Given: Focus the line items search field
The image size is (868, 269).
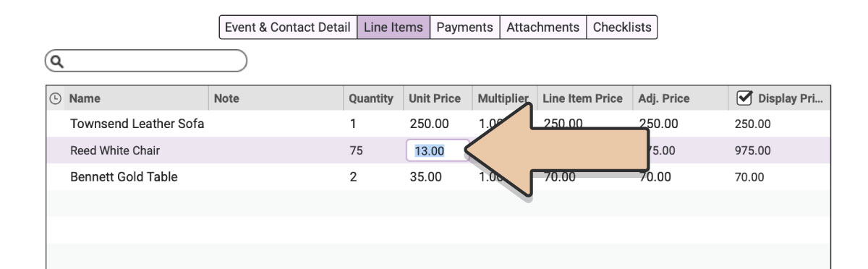Looking at the screenshot, I should click(146, 61).
